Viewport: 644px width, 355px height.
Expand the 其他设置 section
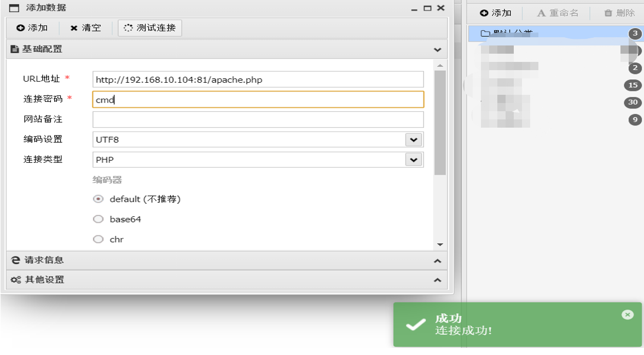227,280
